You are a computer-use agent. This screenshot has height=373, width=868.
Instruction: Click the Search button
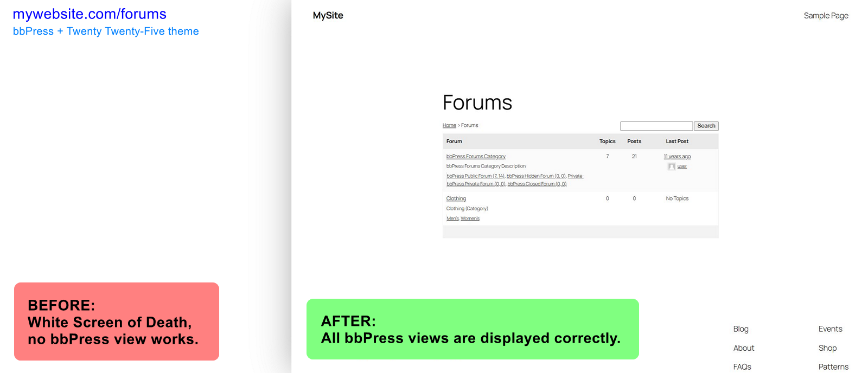[706, 126]
